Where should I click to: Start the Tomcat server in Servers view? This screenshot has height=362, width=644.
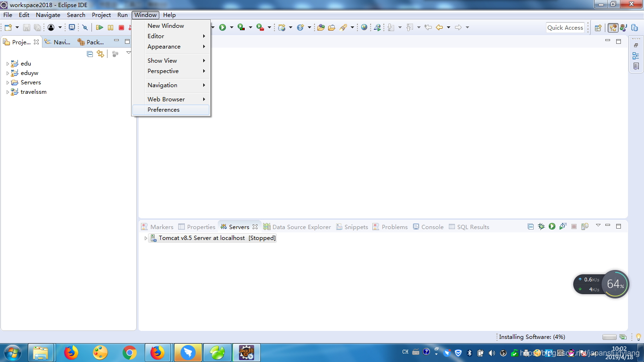click(x=552, y=227)
